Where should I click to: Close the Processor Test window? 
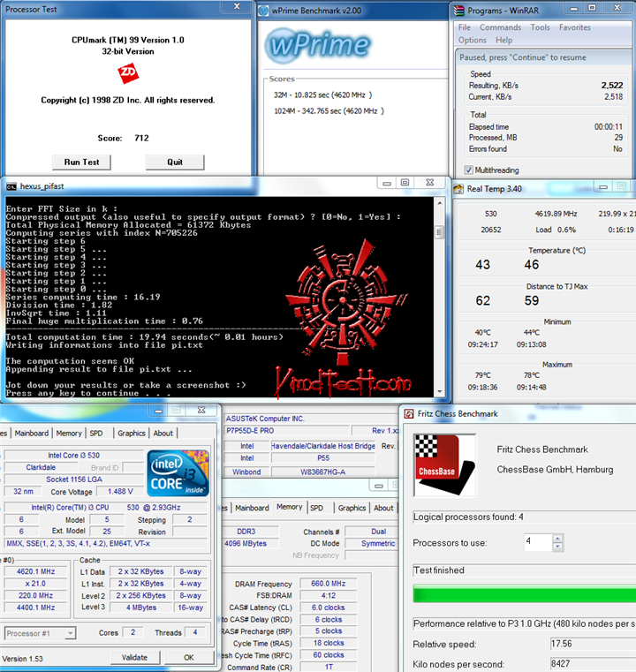(x=237, y=6)
